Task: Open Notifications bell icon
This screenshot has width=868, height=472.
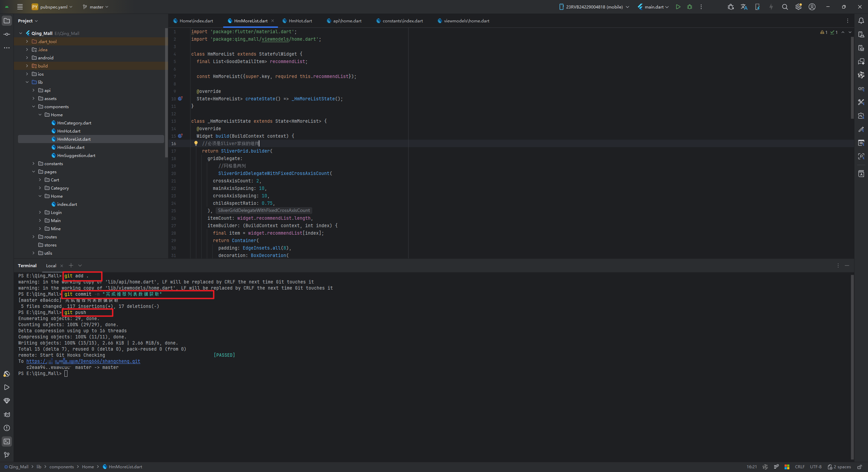Action: [861, 21]
